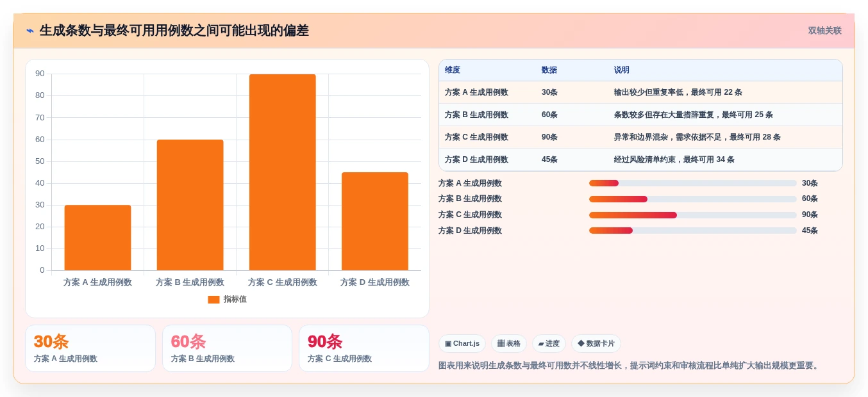Click the 90条 value beside progress bar

coord(810,215)
